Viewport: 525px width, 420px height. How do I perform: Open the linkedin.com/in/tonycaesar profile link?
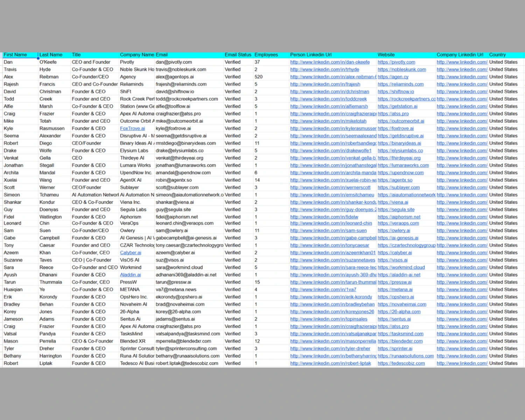pos(330,245)
